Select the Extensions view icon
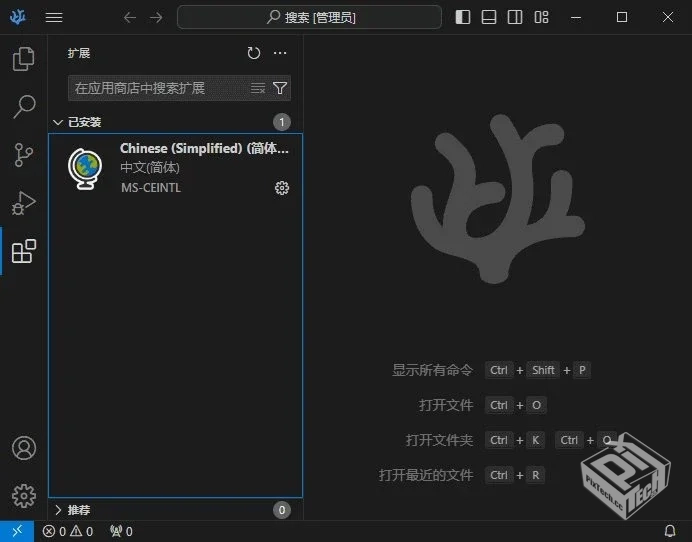 (23, 251)
